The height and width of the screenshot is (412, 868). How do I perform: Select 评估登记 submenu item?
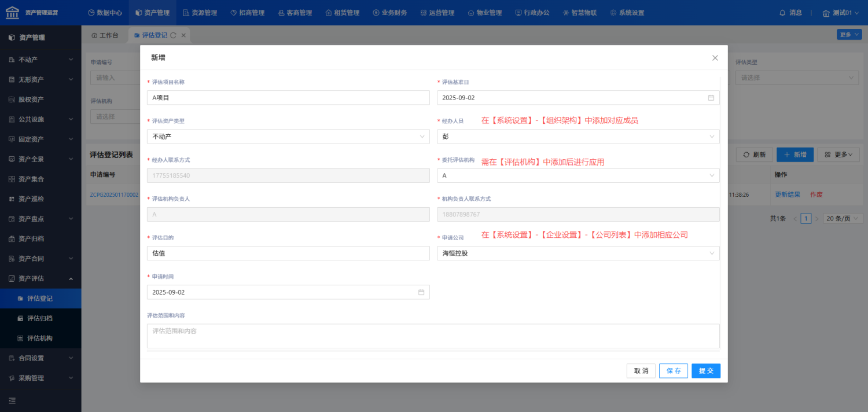pyautogui.click(x=41, y=299)
